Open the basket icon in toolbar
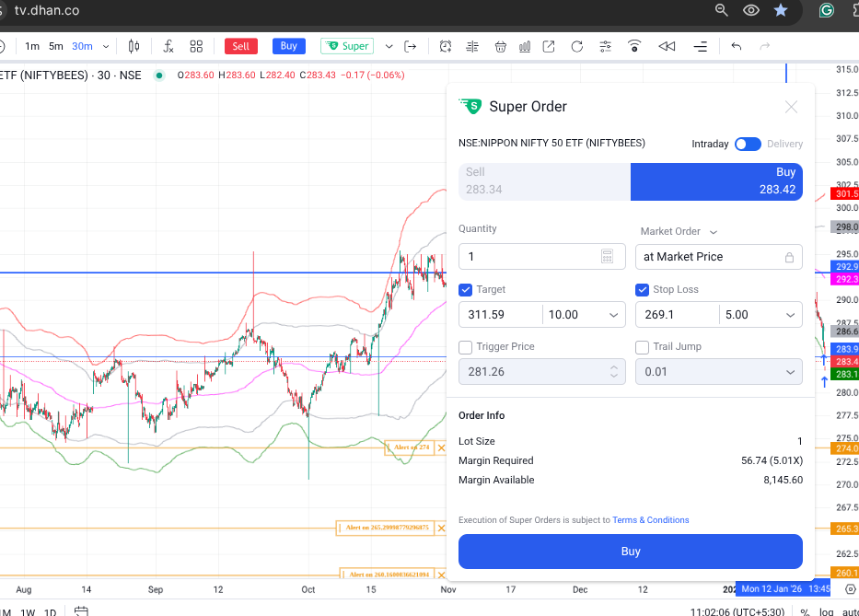This screenshot has width=859, height=616. tap(500, 46)
